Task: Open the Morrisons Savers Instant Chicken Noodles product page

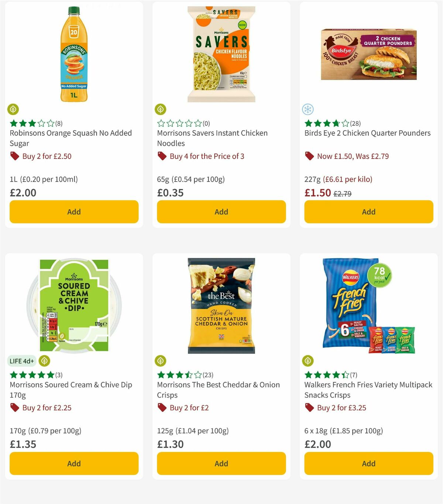Action: coord(212,138)
